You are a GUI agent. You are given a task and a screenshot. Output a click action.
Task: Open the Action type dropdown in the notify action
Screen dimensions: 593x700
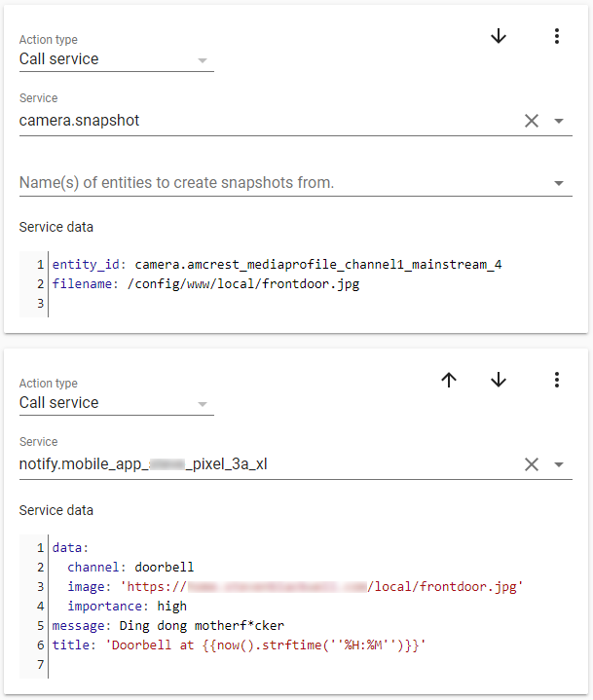tap(115, 403)
